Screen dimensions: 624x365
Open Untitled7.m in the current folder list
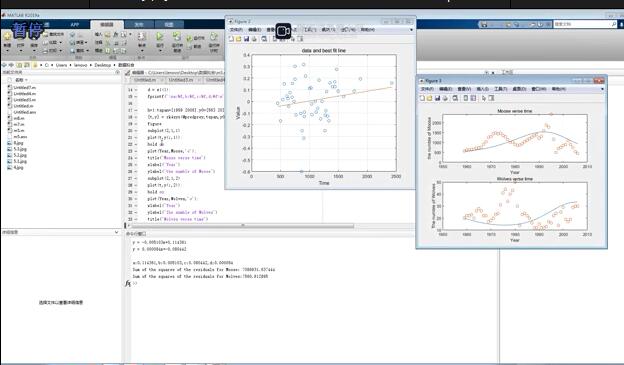[25, 88]
